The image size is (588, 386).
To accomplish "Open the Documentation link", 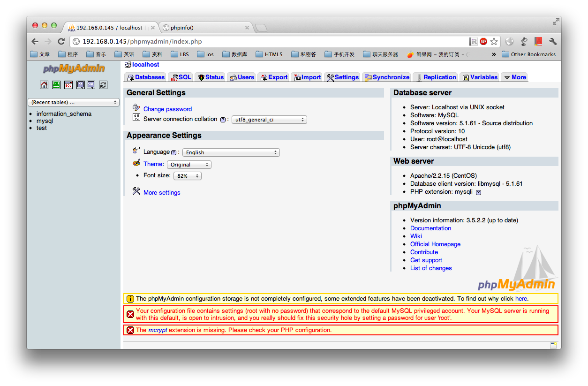I will 430,228.
